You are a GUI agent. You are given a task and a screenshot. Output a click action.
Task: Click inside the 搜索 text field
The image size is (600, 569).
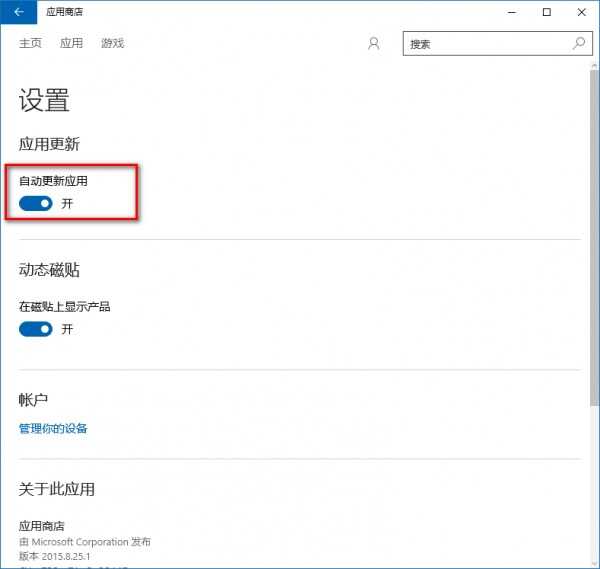click(485, 44)
